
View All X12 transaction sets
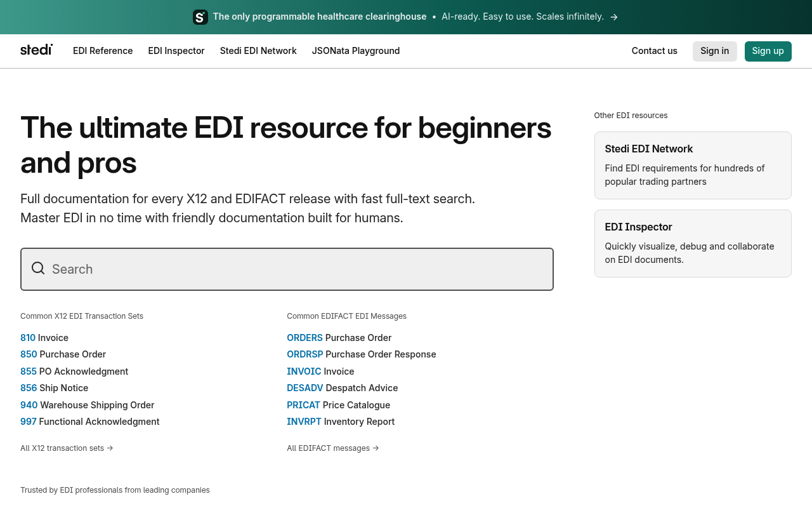[67, 448]
